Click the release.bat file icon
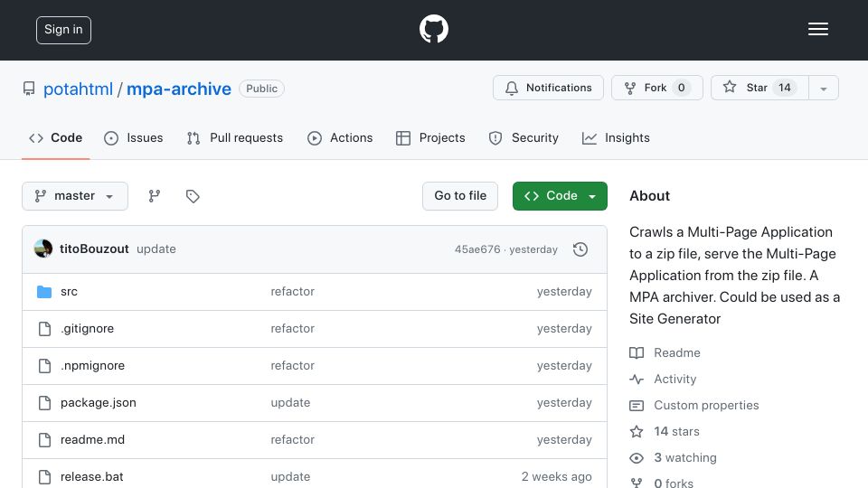The width and height of the screenshot is (868, 488). [45, 477]
